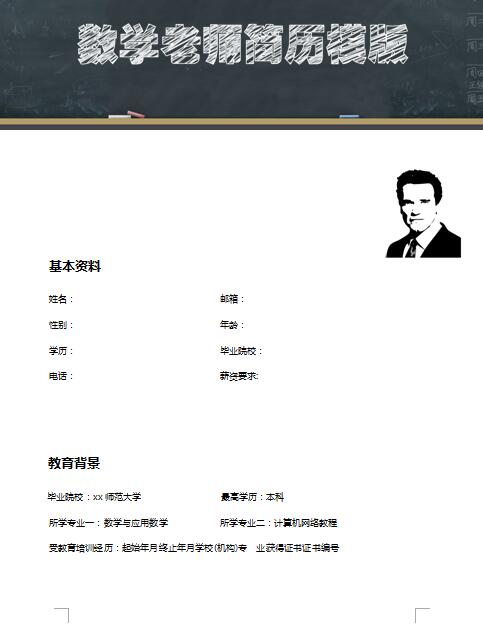Click the '受教育培训经历' line

click(x=194, y=548)
